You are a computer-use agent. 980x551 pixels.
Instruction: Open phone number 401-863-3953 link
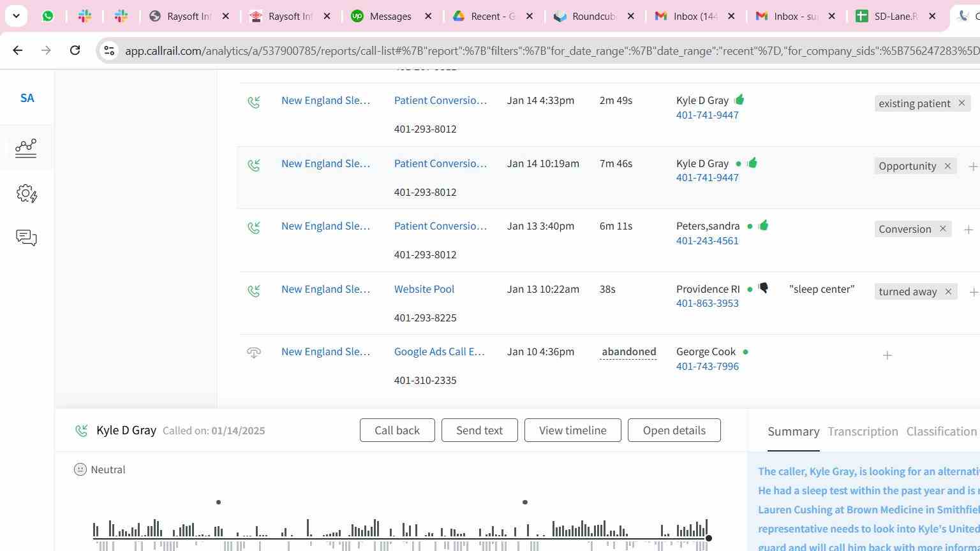[707, 304]
